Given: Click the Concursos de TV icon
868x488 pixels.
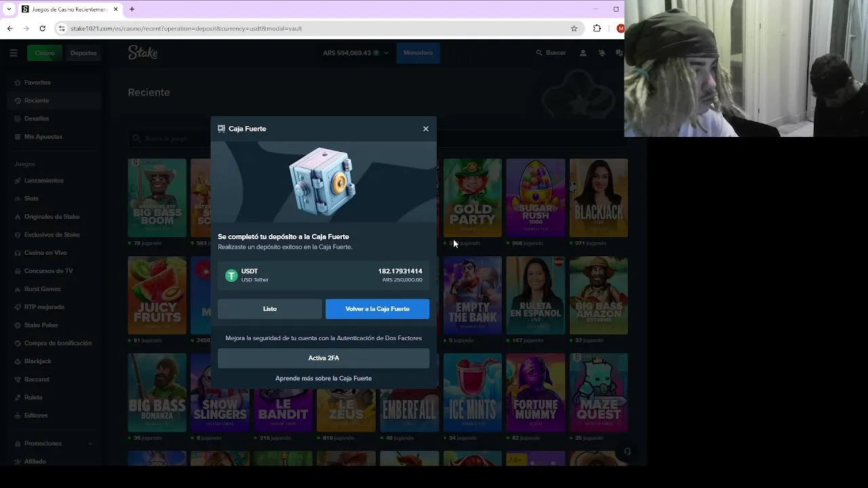Looking at the screenshot, I should pos(17,271).
